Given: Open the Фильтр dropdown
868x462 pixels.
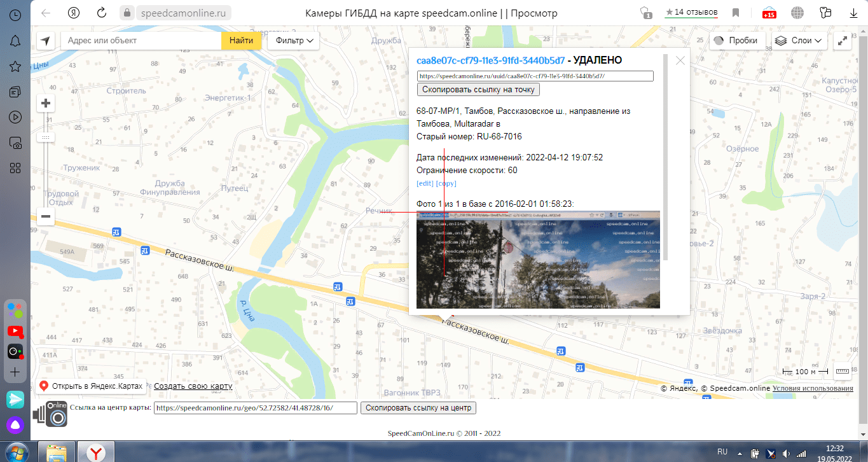Looking at the screenshot, I should 294,41.
